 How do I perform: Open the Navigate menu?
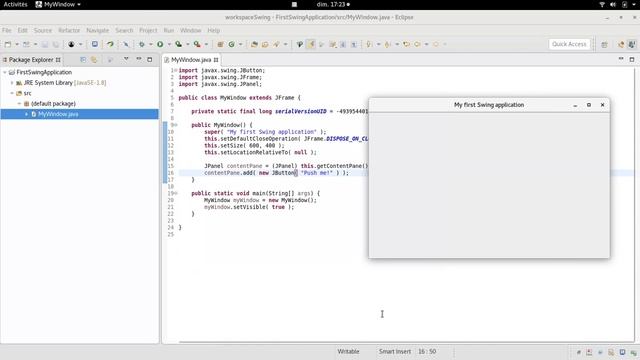(98, 31)
